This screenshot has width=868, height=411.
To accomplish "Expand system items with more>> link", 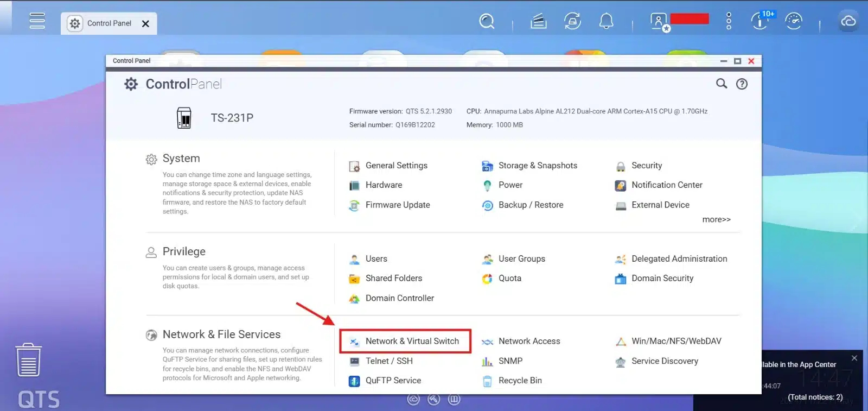I will [x=716, y=219].
